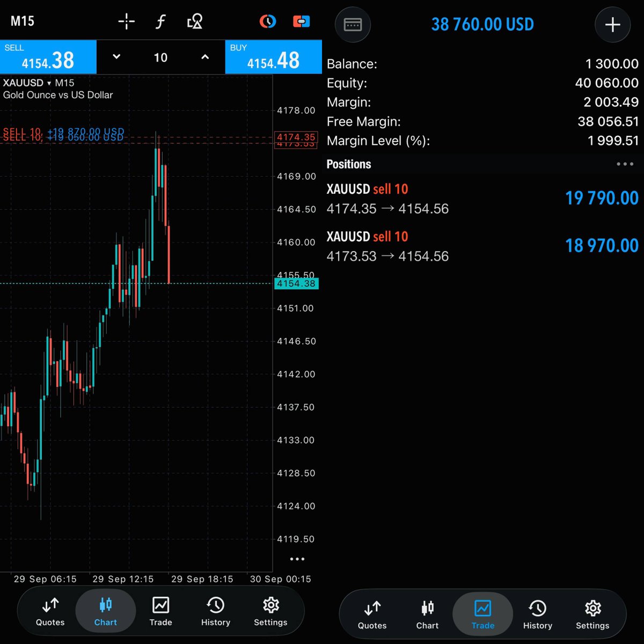The width and height of the screenshot is (644, 644).
Task: Tap the 4178.00 price axis label
Action: pyautogui.click(x=296, y=111)
